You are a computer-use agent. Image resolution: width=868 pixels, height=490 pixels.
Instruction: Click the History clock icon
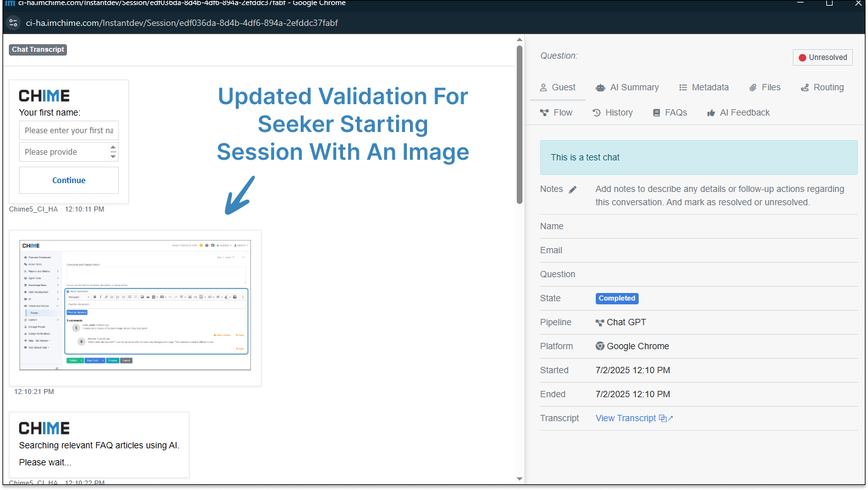[x=596, y=113]
